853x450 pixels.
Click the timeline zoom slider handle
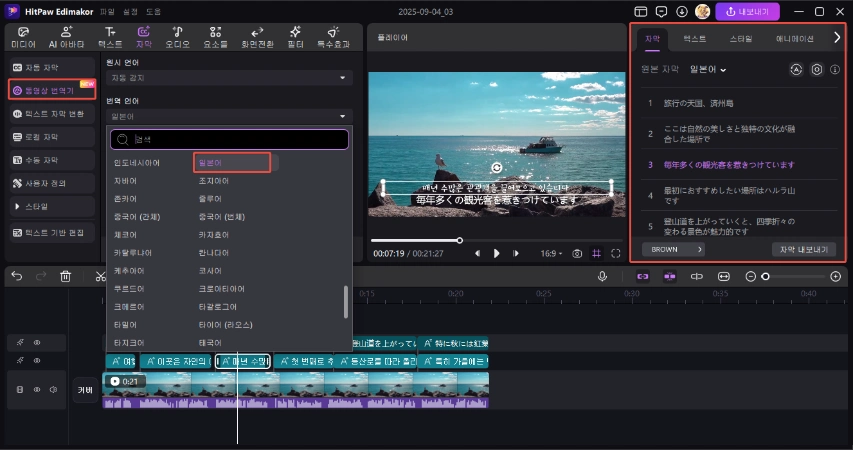[x=765, y=276]
